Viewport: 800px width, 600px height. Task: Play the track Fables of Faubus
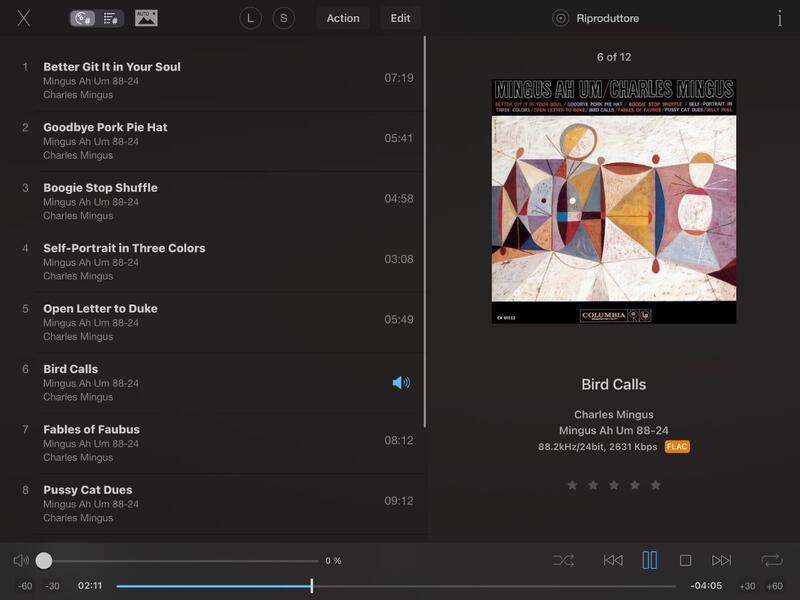pos(91,430)
